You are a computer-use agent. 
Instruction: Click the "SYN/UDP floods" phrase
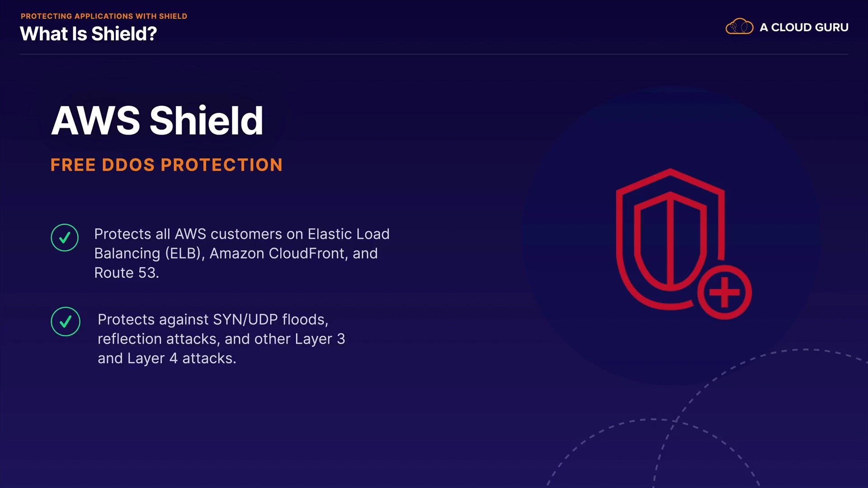[x=270, y=319]
